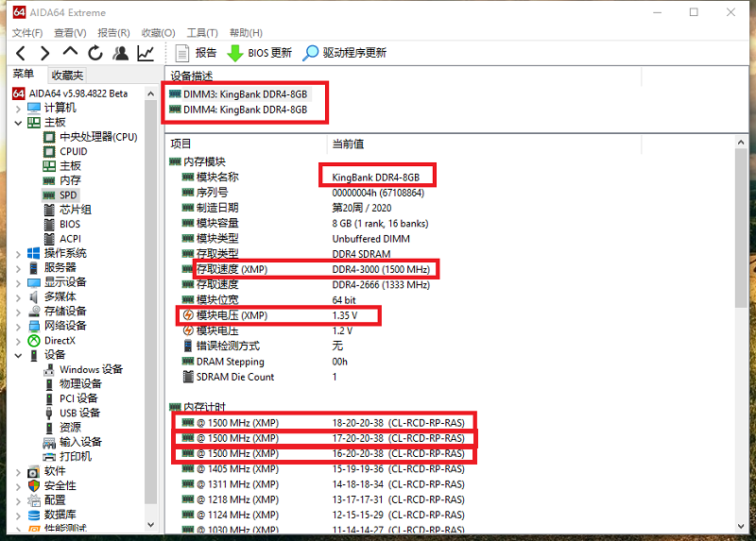Viewport: 756px width, 541px height.
Task: Expand the 网络设备 tree node
Action: (18, 327)
